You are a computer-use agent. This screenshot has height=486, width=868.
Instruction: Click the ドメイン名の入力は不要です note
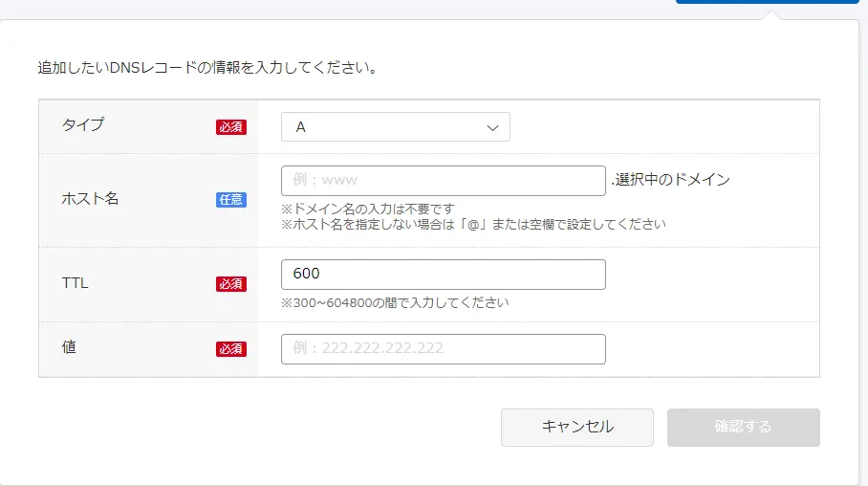367,209
